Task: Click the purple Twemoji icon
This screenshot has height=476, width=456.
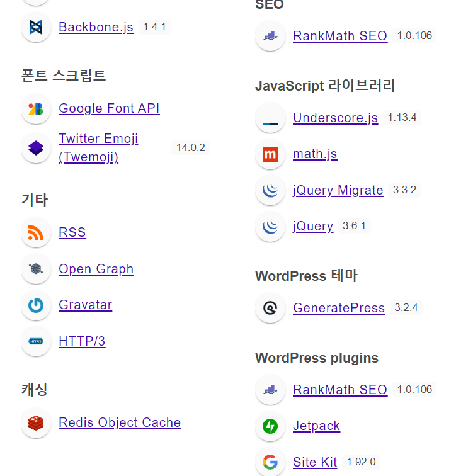Action: [x=36, y=148]
